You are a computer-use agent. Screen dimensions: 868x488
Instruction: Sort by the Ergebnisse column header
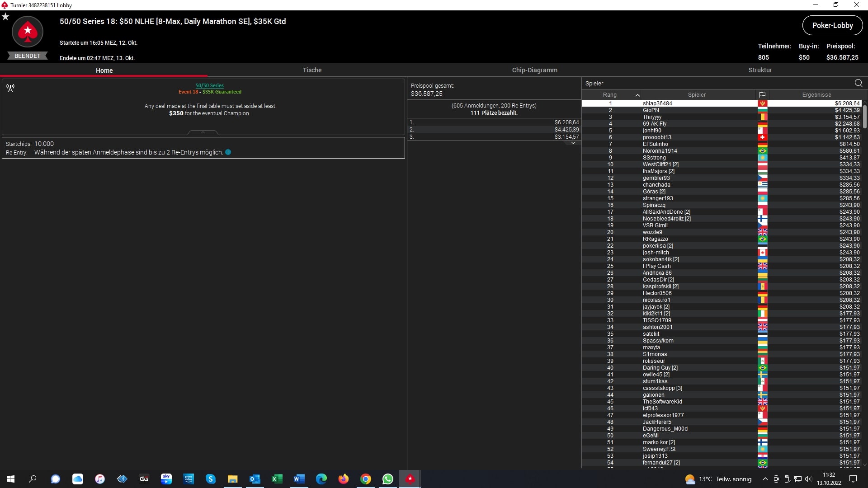[x=816, y=95]
